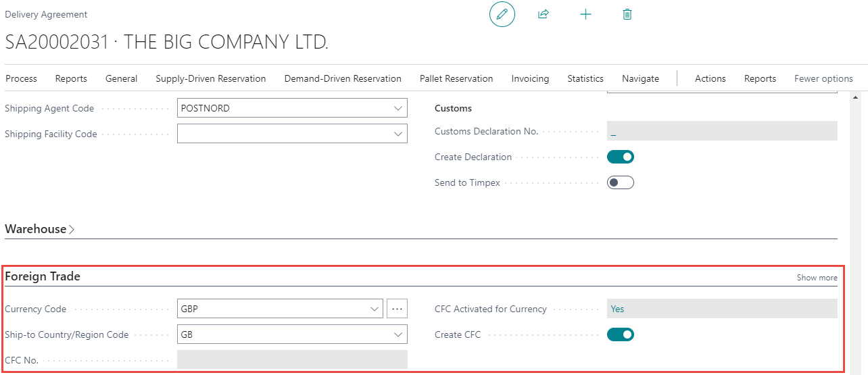This screenshot has width=868, height=375.
Task: Click the scrollbar up arrow
Action: (x=856, y=97)
